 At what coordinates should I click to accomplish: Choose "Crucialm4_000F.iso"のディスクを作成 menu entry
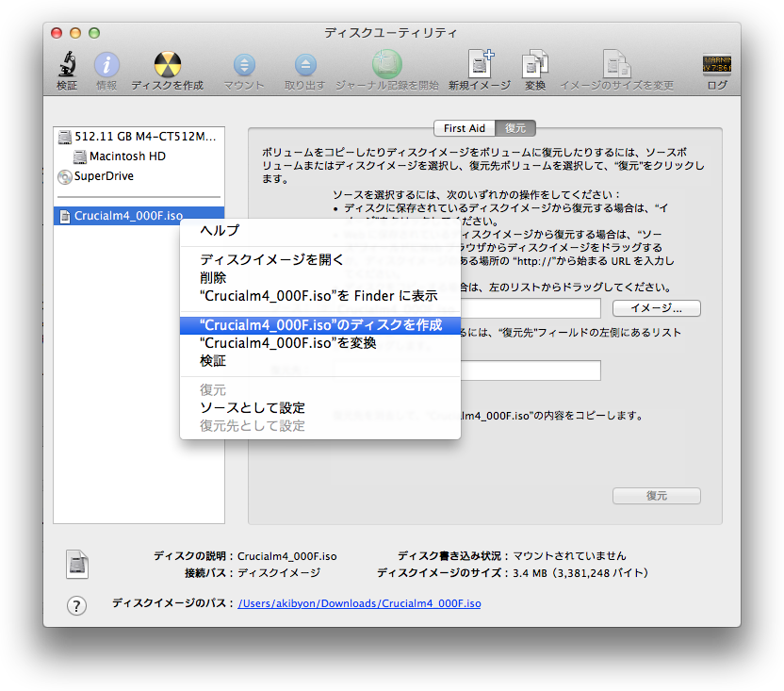pos(320,325)
